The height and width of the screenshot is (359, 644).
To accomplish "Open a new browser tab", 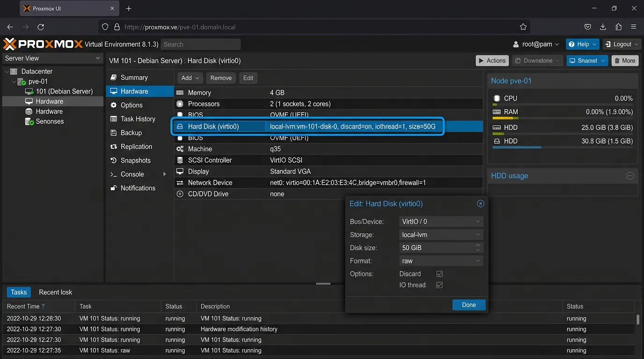I will (129, 8).
